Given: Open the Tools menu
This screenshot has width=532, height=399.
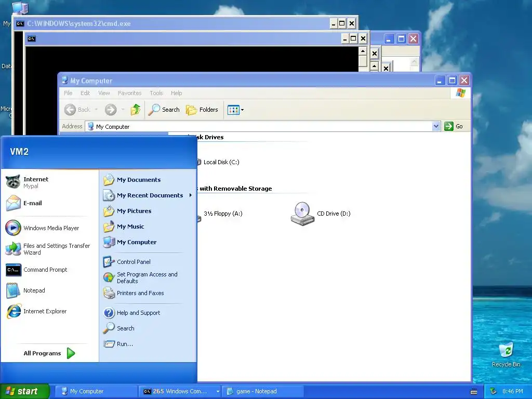Looking at the screenshot, I should (x=156, y=93).
